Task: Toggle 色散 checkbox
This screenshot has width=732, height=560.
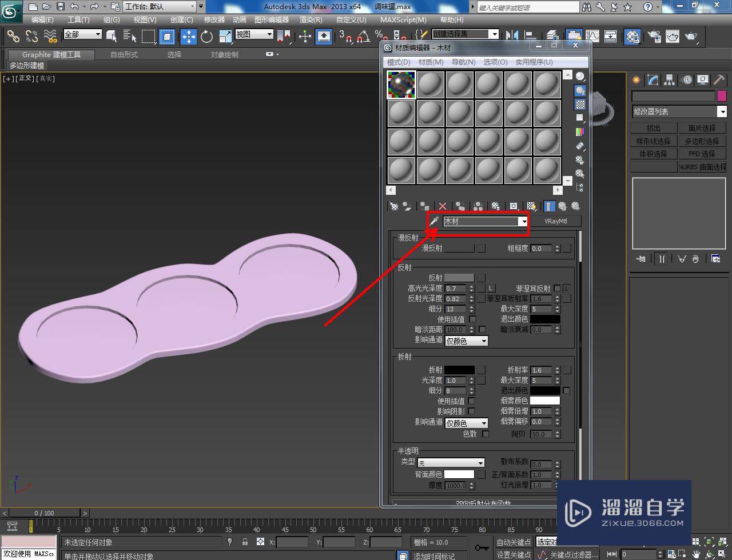Action: tap(486, 434)
